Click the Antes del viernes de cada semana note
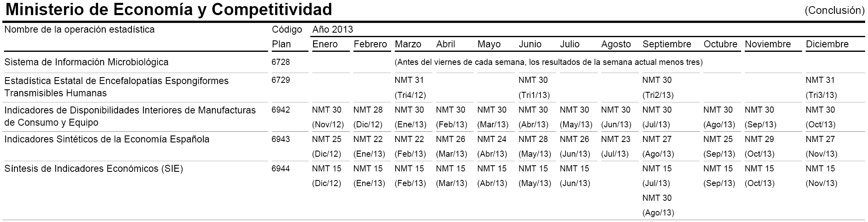Image resolution: width=868 pixels, height=222 pixels. tap(549, 62)
